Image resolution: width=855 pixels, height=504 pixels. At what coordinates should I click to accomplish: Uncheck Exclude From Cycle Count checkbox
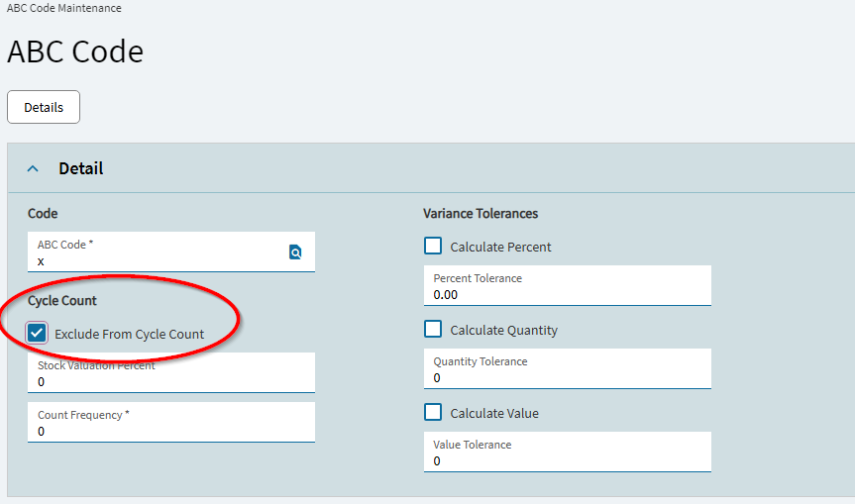coord(37,333)
